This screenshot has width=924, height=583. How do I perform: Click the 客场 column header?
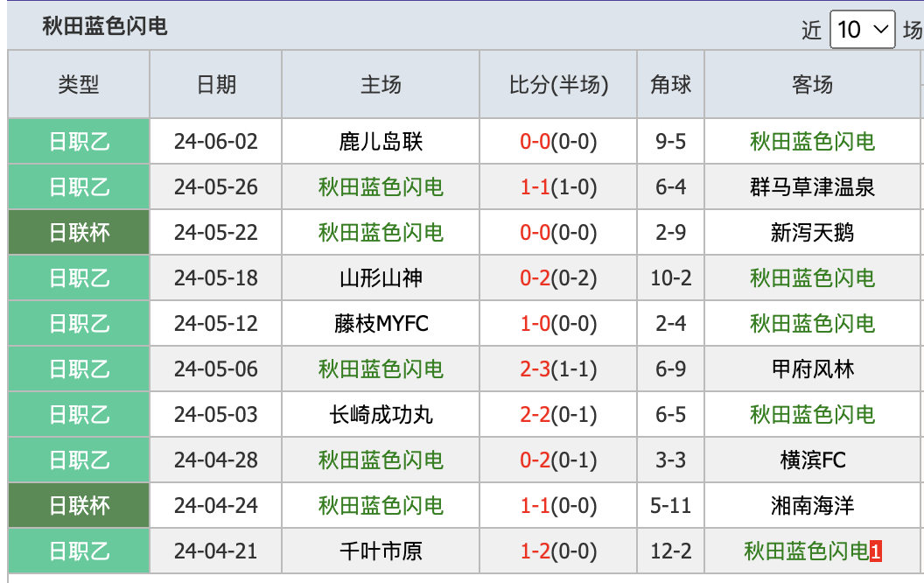[x=812, y=84]
